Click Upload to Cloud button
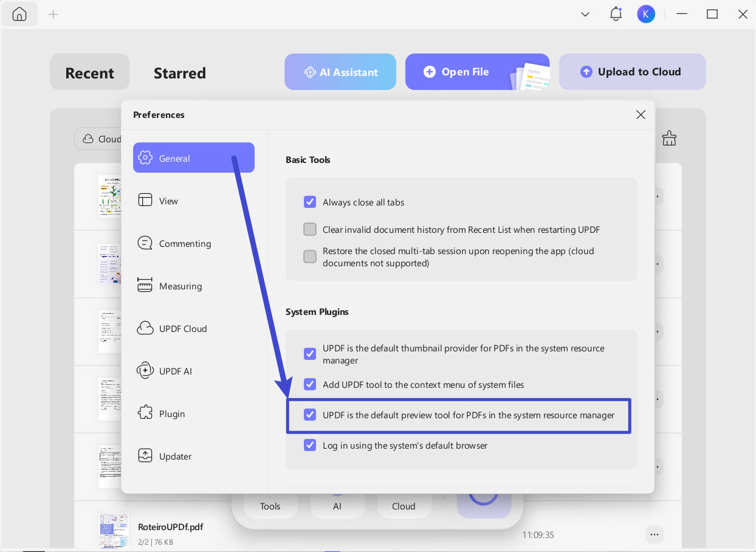The width and height of the screenshot is (756, 552). [x=632, y=72]
